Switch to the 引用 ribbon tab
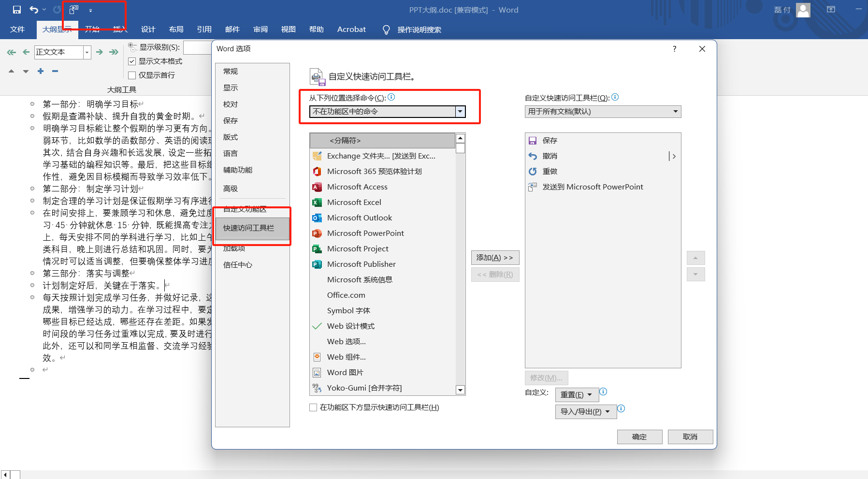This screenshot has width=868, height=479. click(204, 29)
